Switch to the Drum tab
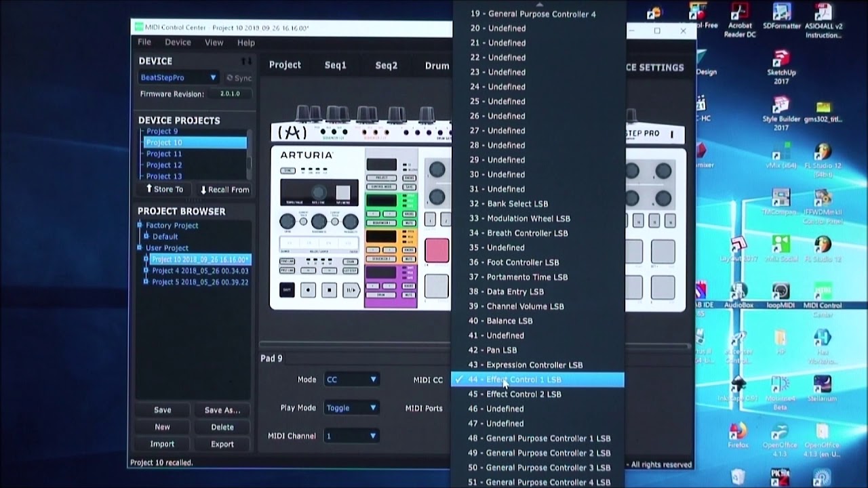Image resolution: width=868 pixels, height=488 pixels. [x=437, y=65]
